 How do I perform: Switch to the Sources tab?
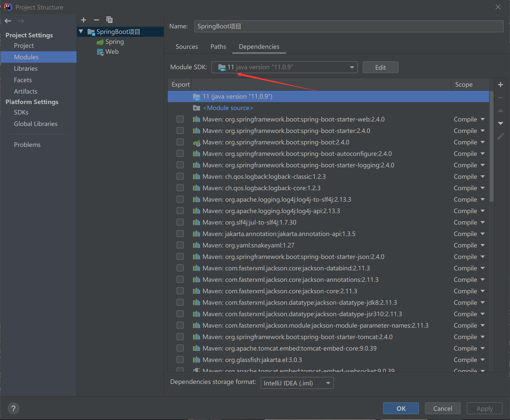click(x=187, y=47)
